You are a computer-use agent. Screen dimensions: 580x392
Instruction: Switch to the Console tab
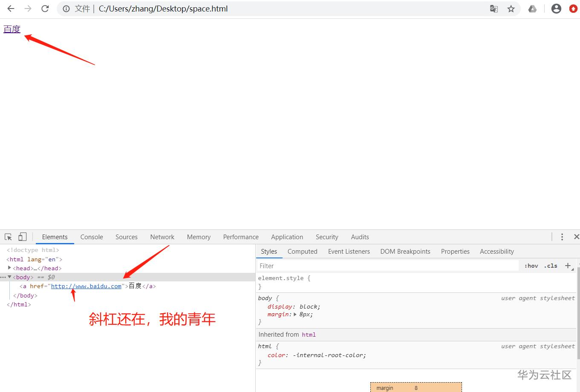92,237
